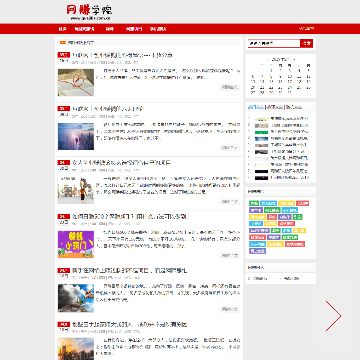Image resolution: width=360 pixels, height=360 pixels.
Task: Click read-more button of the 赚钱小窍门 article
Action: point(229,255)
